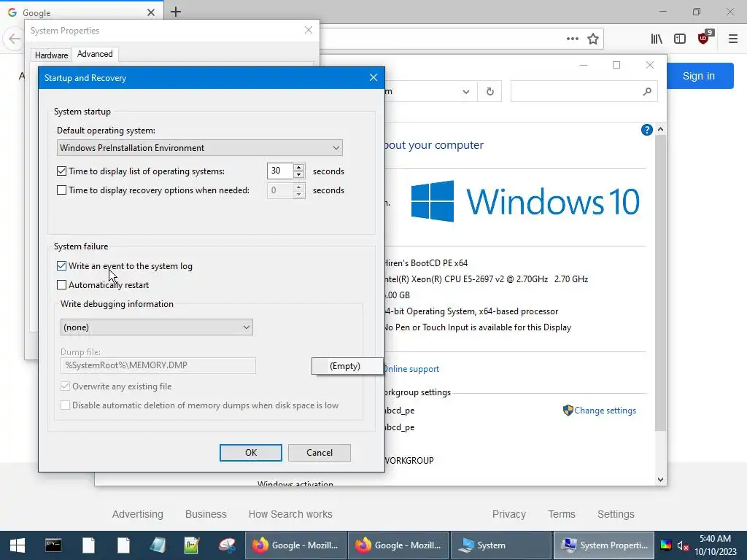Open the Business footer link

(206, 514)
